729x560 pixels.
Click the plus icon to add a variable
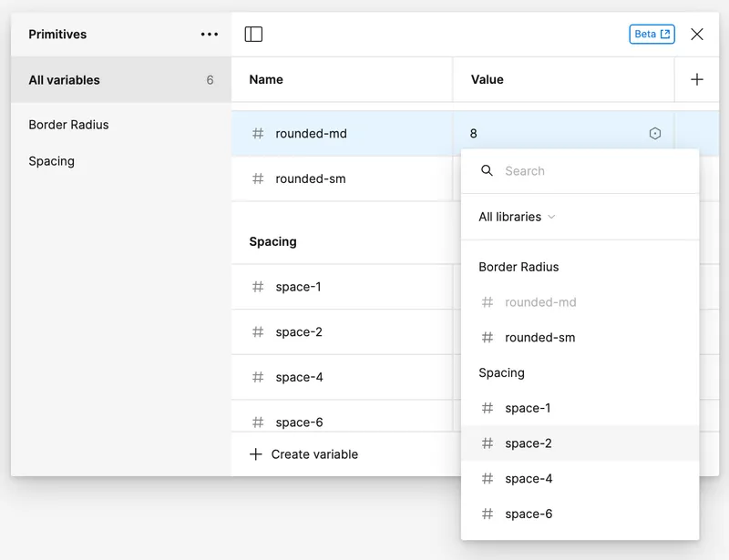pyautogui.click(x=696, y=79)
